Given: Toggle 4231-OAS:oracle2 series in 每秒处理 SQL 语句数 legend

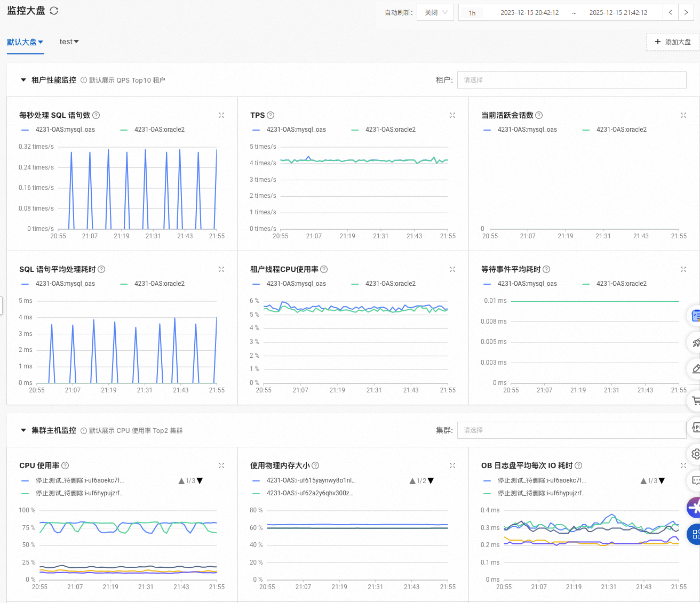Looking at the screenshot, I should pyautogui.click(x=159, y=130).
